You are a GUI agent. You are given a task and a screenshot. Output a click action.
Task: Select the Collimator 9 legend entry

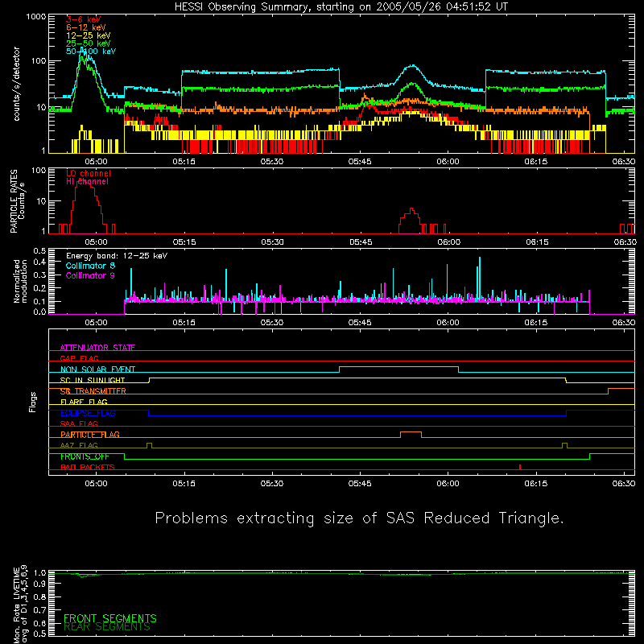90,275
